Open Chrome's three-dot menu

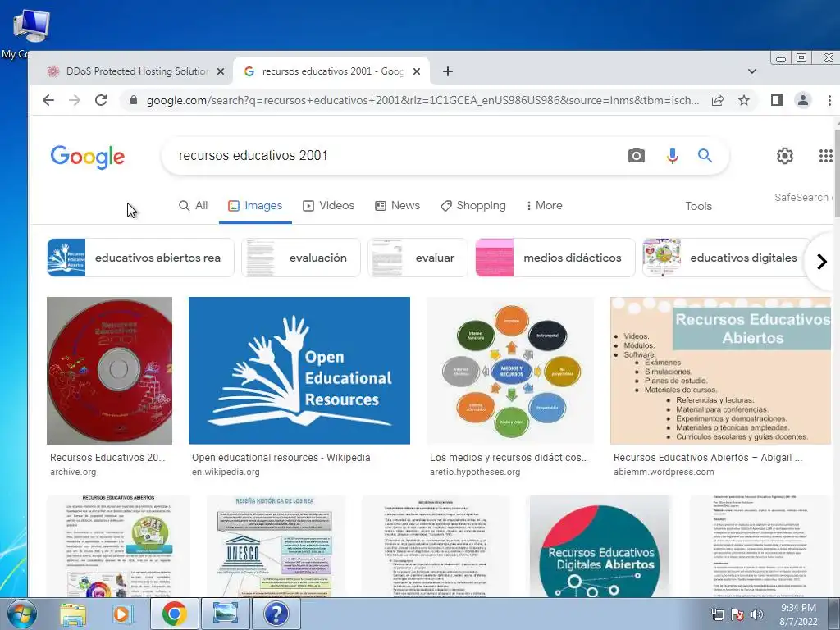coord(829,100)
